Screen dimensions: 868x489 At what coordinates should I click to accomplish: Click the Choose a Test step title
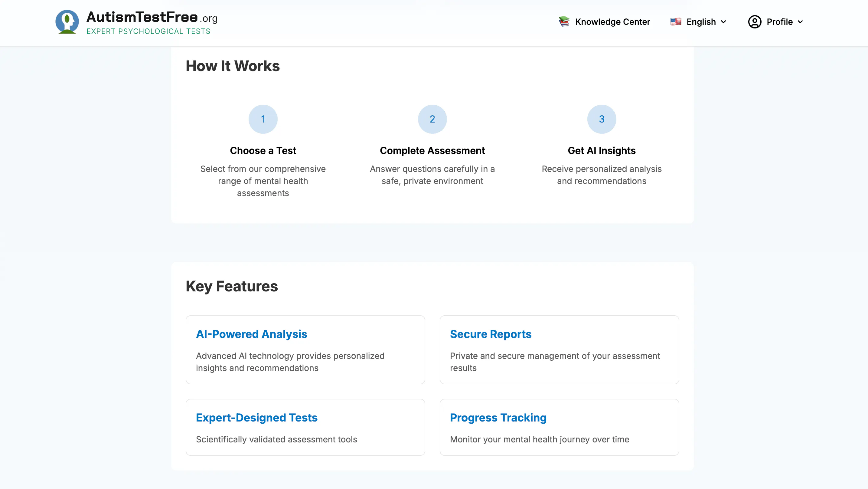click(x=263, y=150)
